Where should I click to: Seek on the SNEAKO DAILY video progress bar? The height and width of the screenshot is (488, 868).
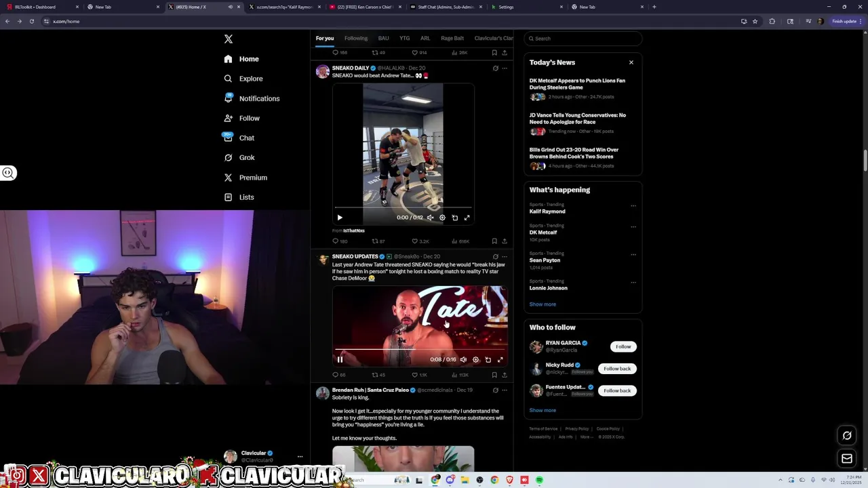click(x=403, y=207)
